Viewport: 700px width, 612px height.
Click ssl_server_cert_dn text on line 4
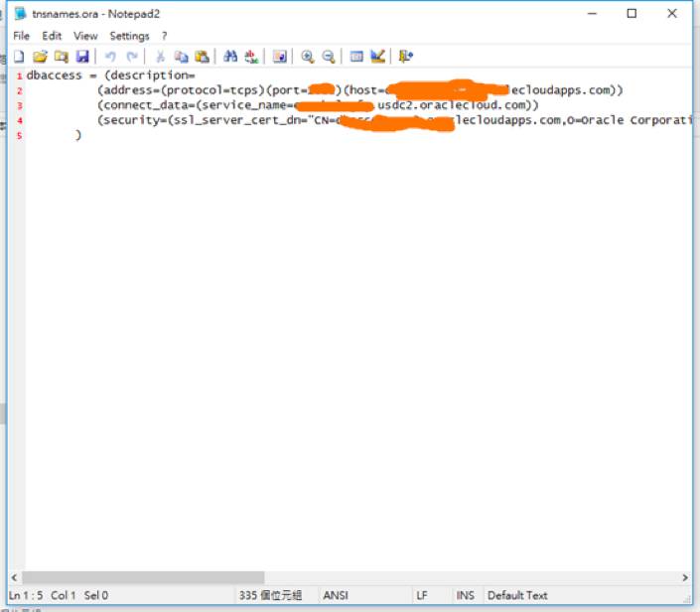236,120
